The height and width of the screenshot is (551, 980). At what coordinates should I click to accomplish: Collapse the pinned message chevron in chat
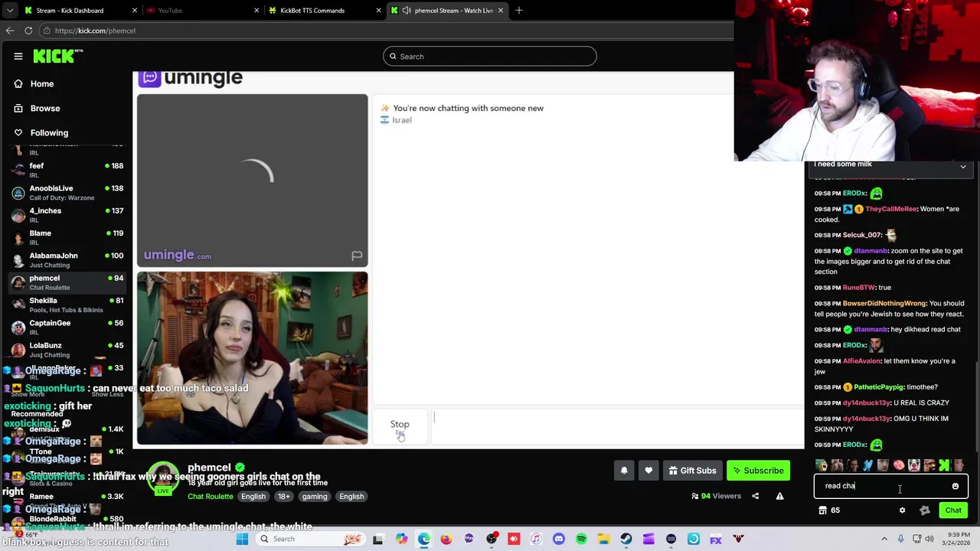click(963, 166)
